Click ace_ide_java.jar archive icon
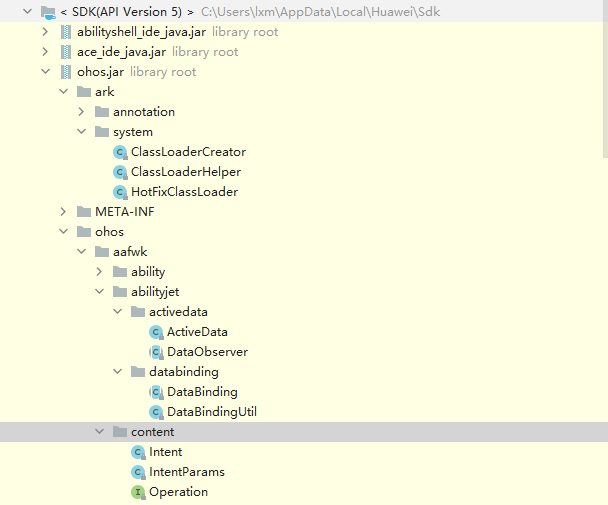 pyautogui.click(x=66, y=52)
